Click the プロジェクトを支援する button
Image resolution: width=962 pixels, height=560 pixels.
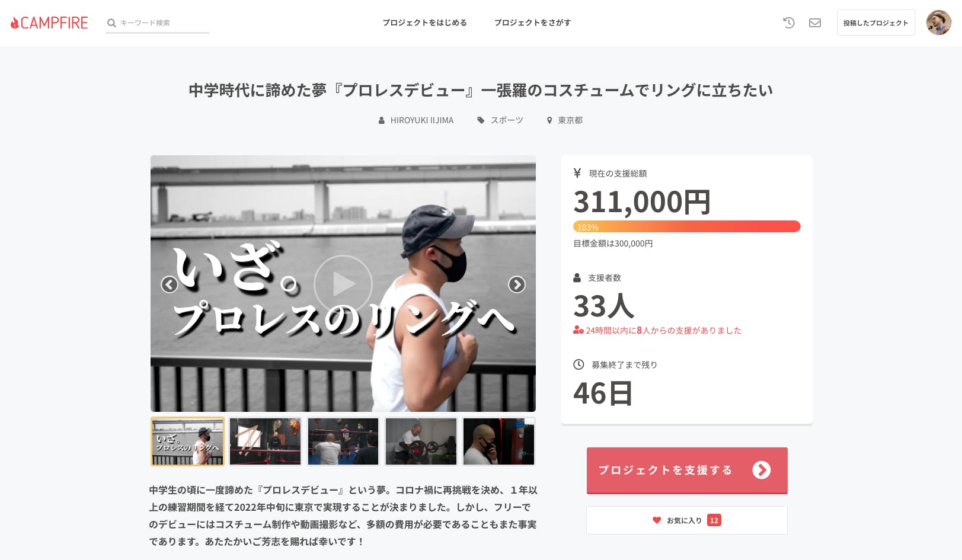pos(687,471)
